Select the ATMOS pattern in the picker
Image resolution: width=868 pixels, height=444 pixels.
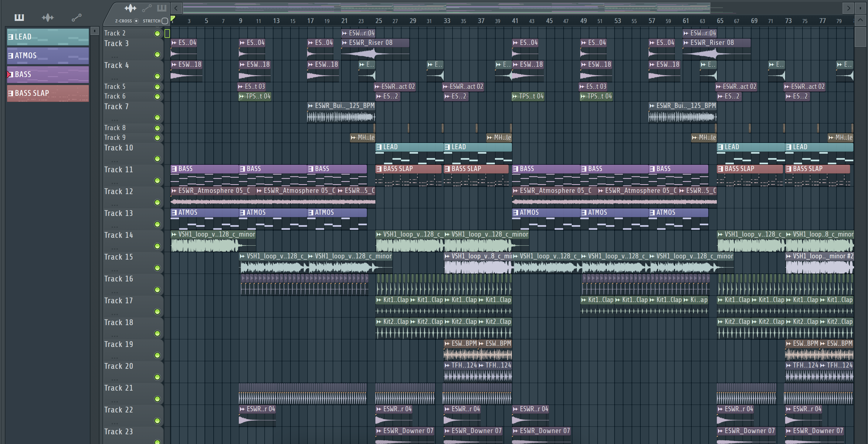[x=48, y=56]
